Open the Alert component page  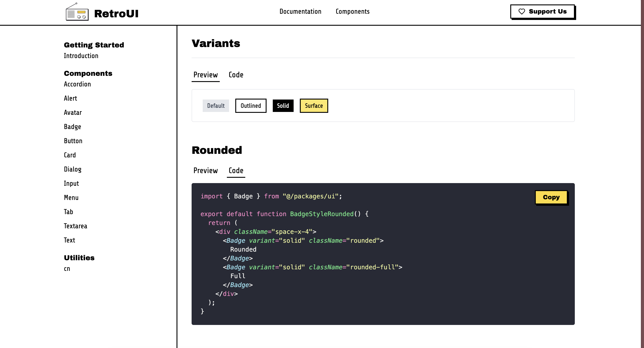point(71,98)
